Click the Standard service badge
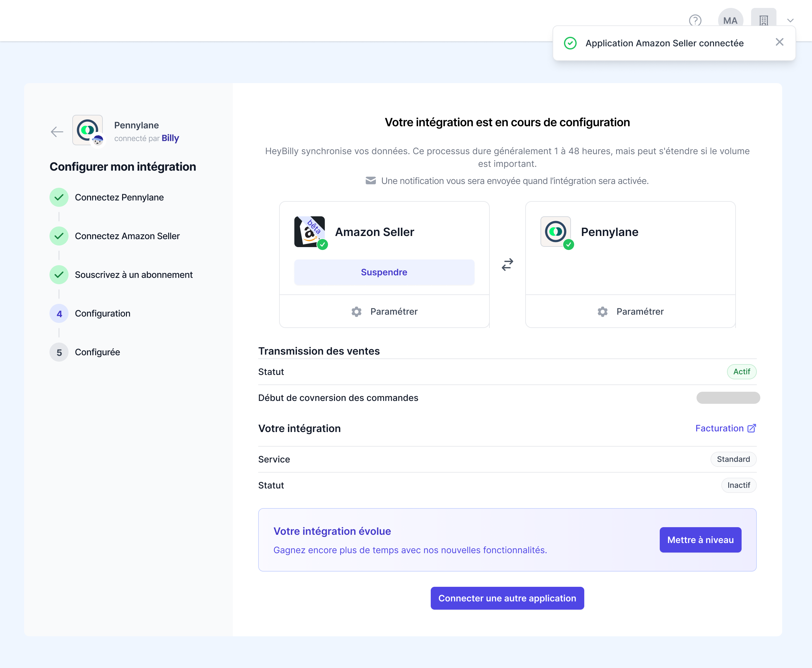812x668 pixels. tap(733, 459)
